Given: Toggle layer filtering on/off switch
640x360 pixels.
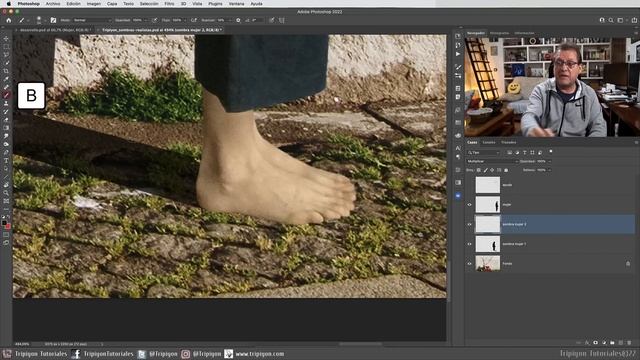Looking at the screenshot, I should pos(551,152).
